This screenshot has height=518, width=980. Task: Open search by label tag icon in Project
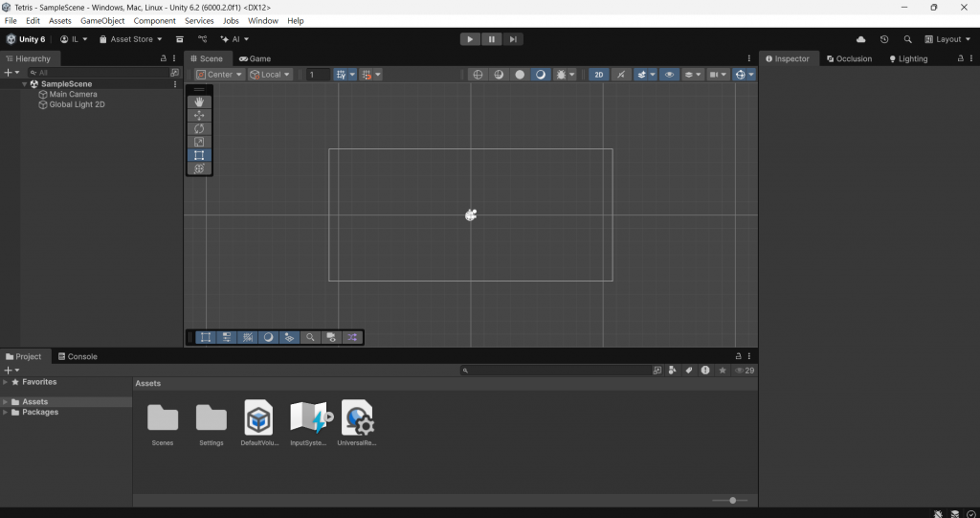point(689,371)
